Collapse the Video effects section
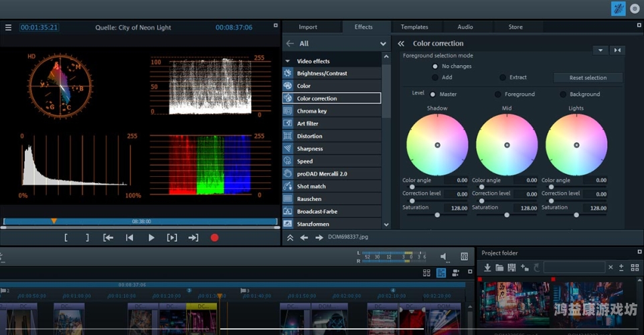Image resolution: width=644 pixels, height=335 pixels. 288,61
